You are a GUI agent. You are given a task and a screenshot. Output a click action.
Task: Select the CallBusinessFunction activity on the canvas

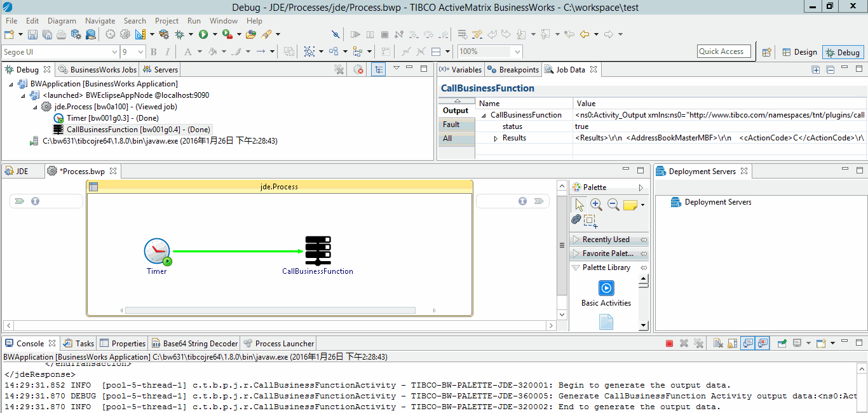tap(318, 251)
